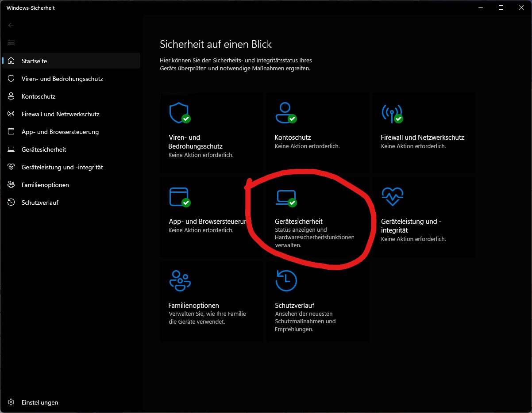Open the Geräteleistung und -integrität tile title
This screenshot has height=413, width=532.
pos(411,226)
